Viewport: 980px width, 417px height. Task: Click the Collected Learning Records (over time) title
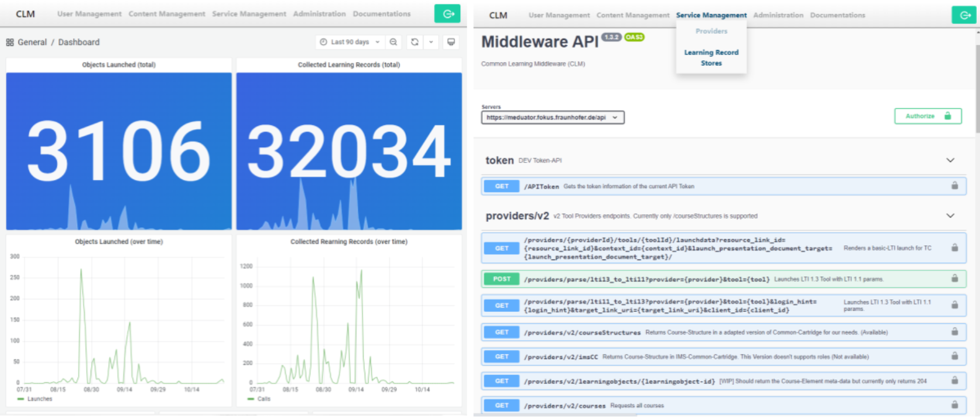coord(349,241)
